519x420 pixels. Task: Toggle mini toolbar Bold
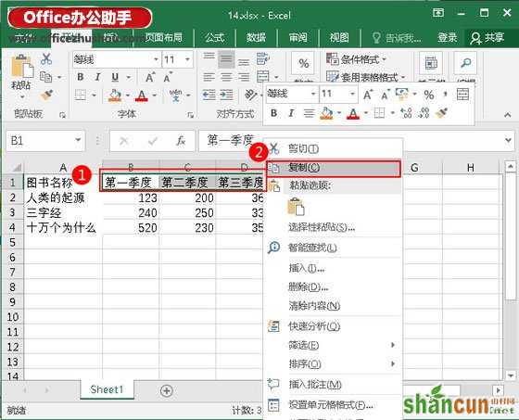pos(273,113)
